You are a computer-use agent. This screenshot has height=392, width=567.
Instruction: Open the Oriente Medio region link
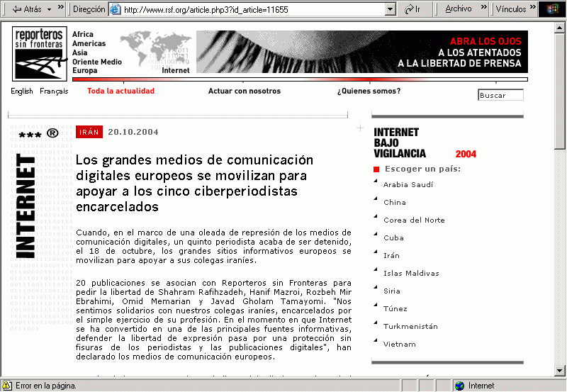click(x=97, y=62)
